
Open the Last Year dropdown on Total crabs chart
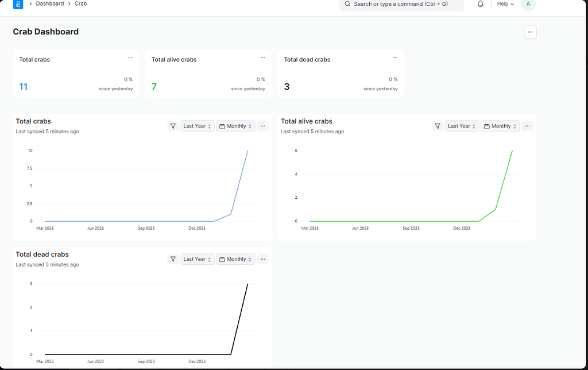pyautogui.click(x=198, y=126)
